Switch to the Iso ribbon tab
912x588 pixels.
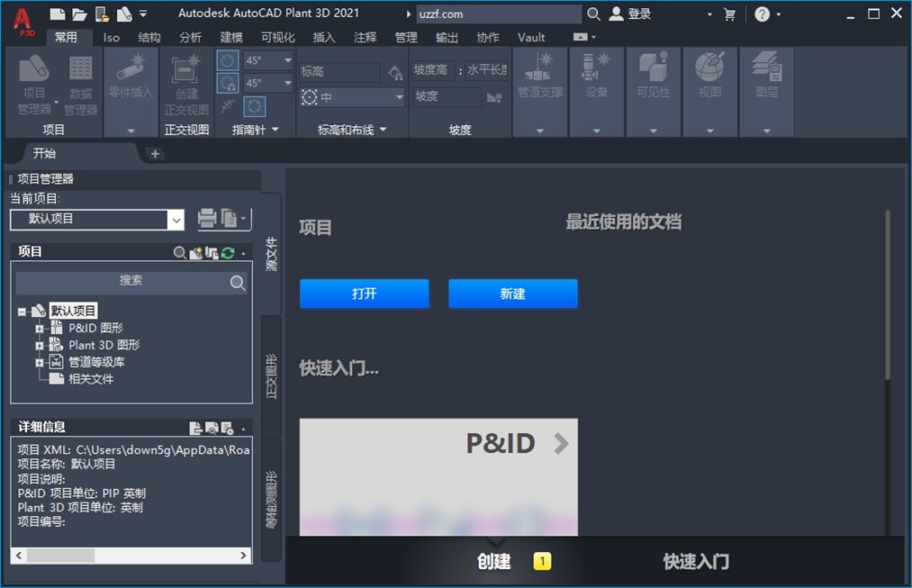[x=111, y=38]
